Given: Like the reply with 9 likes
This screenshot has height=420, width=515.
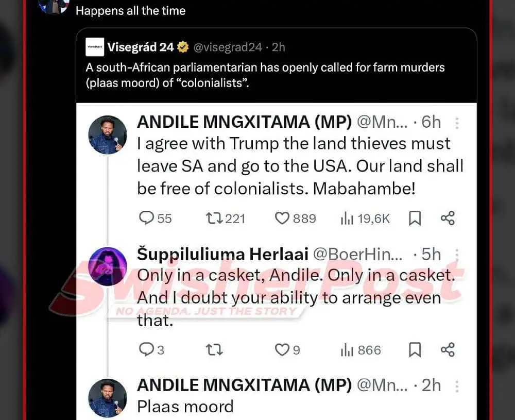Looking at the screenshot, I should (x=282, y=350).
